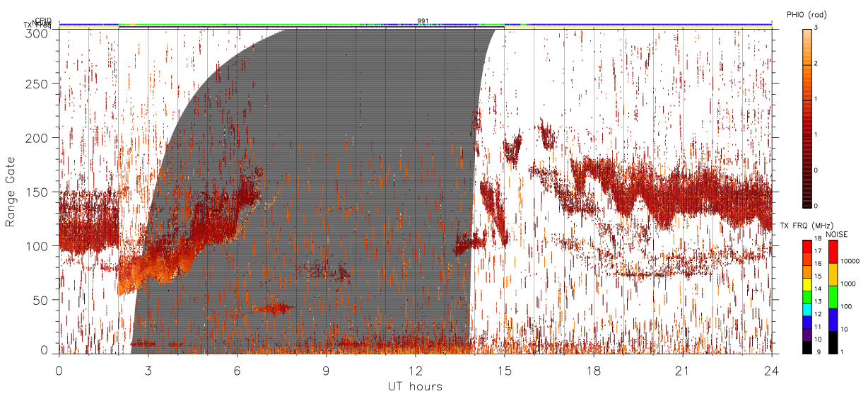The height and width of the screenshot is (401, 868).
Task: Click the x-axis tick label '6'
Action: click(237, 370)
